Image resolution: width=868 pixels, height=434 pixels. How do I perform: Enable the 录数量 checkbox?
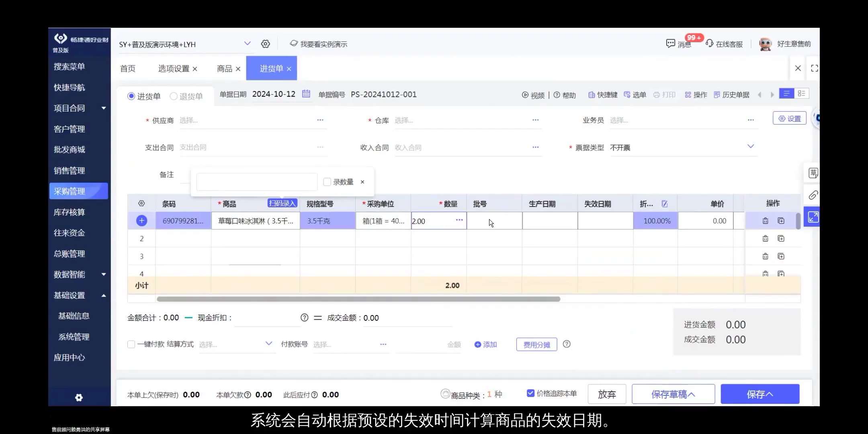(x=327, y=182)
